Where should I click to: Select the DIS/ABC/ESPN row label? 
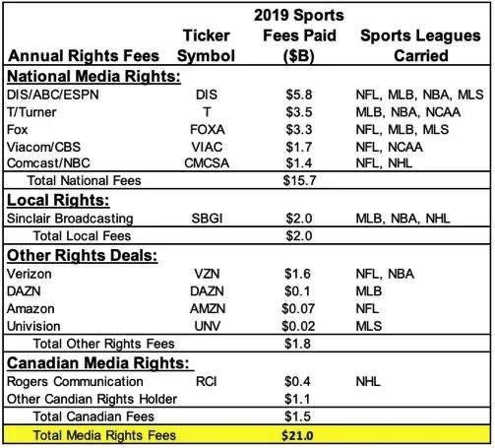click(53, 95)
